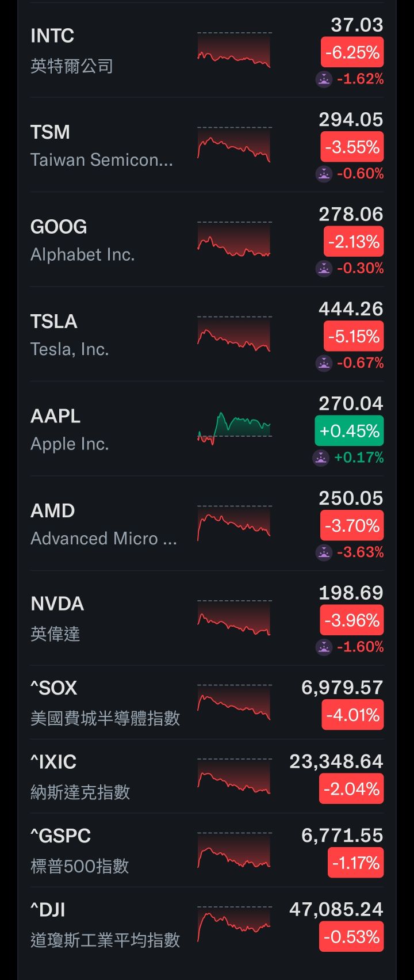The width and height of the screenshot is (414, 980).
Task: Select the Tesla, Inc. TSLA entry
Action: (70, 334)
